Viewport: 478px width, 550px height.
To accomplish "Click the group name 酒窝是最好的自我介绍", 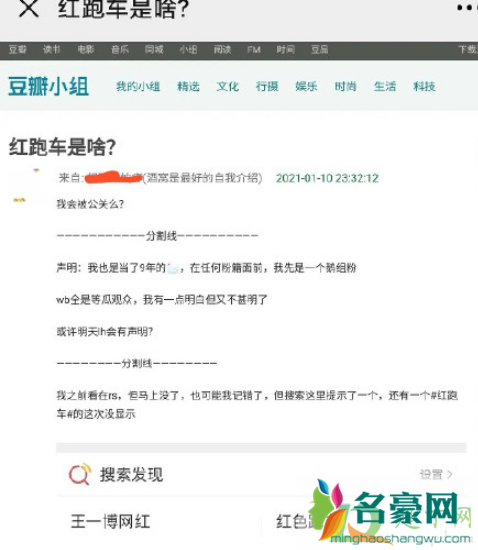I will pos(203,178).
